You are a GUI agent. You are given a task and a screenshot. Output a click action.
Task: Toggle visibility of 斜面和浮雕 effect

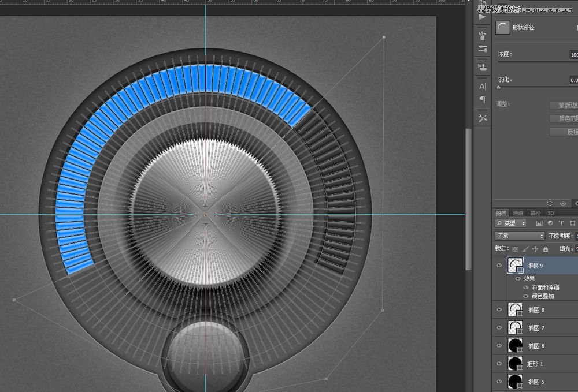coord(525,287)
